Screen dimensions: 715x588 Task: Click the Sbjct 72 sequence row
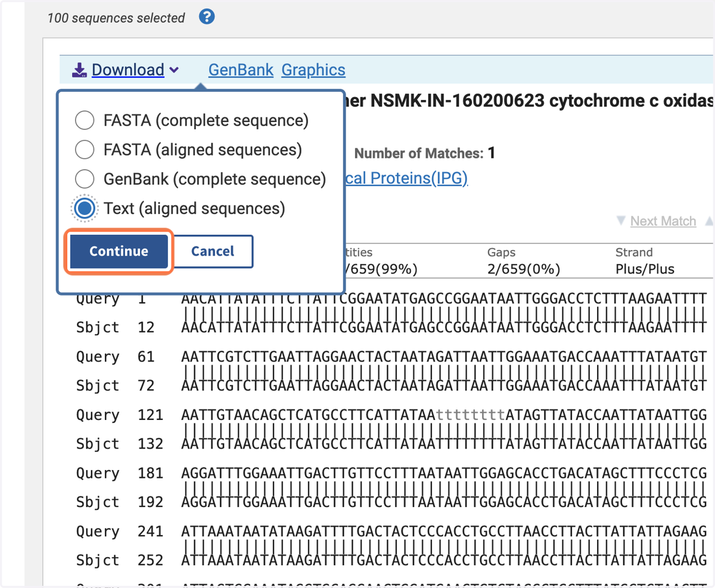pos(391,385)
